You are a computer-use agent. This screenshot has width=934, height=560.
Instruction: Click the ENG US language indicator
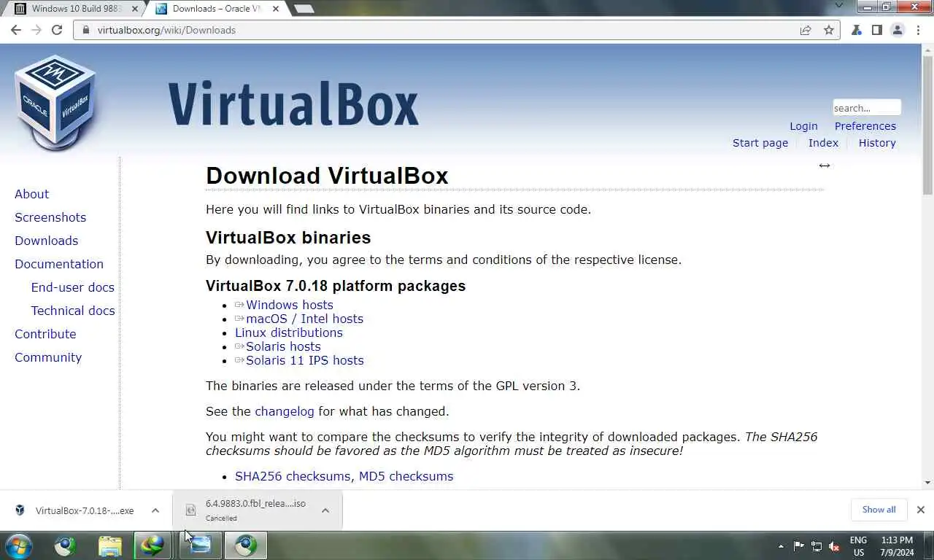(x=858, y=546)
